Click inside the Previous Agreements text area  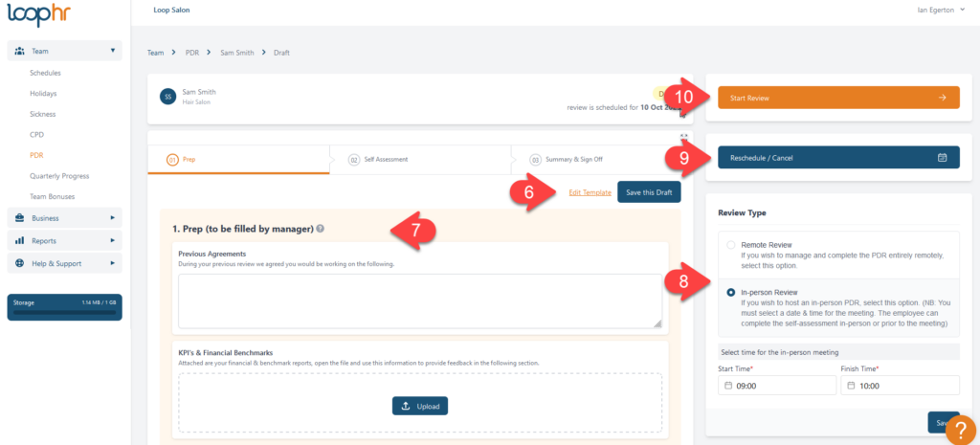coord(420,301)
